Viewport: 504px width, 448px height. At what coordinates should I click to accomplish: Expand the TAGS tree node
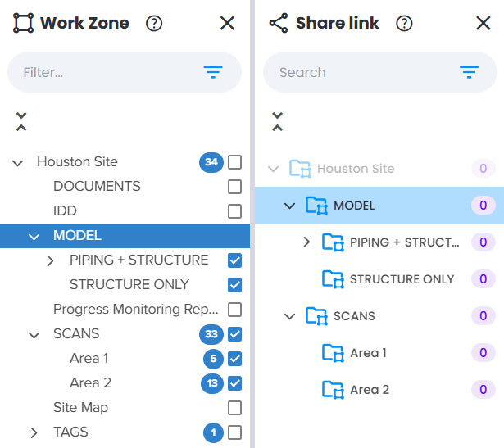tap(34, 432)
